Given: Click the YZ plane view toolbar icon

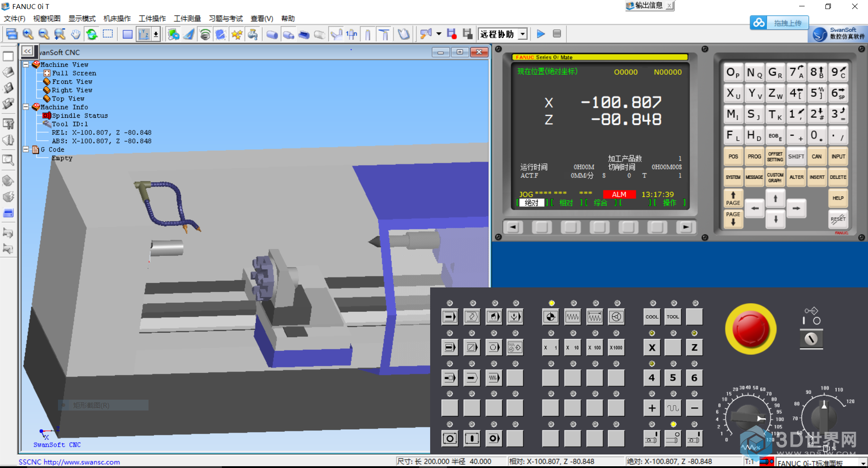Looking at the screenshot, I should point(144,34).
